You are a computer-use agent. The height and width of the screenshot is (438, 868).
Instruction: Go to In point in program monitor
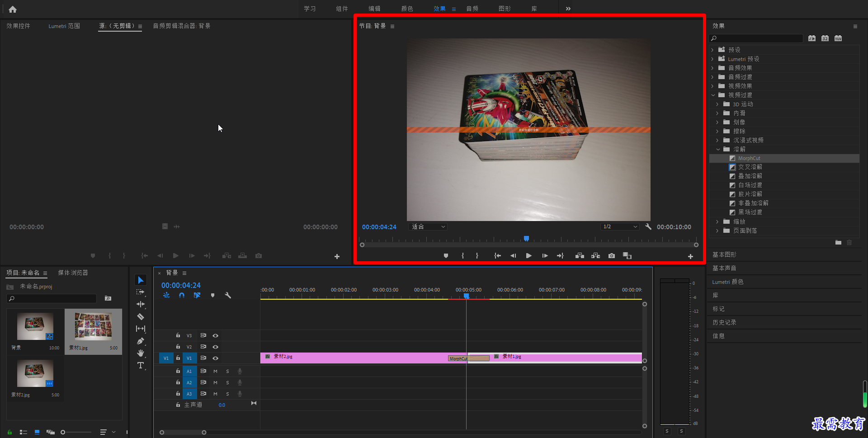pos(497,256)
